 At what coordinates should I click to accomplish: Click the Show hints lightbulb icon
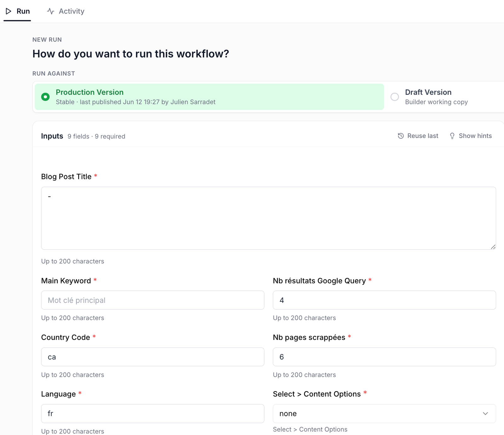tap(452, 136)
